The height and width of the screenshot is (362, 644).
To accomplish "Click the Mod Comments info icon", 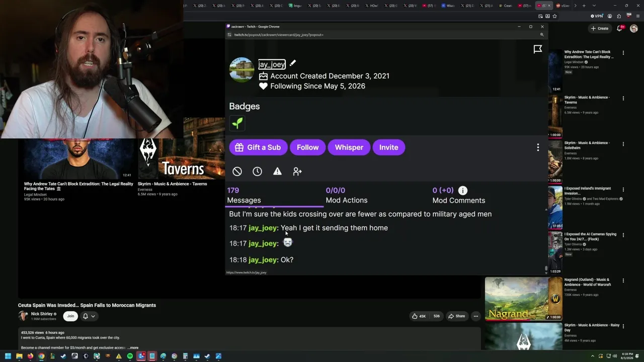I will [463, 190].
